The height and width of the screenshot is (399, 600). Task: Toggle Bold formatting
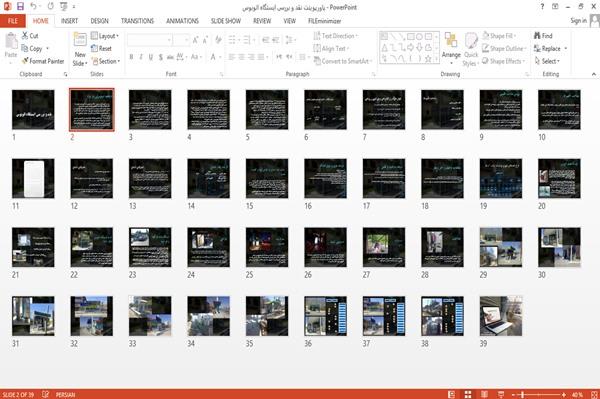click(x=131, y=57)
